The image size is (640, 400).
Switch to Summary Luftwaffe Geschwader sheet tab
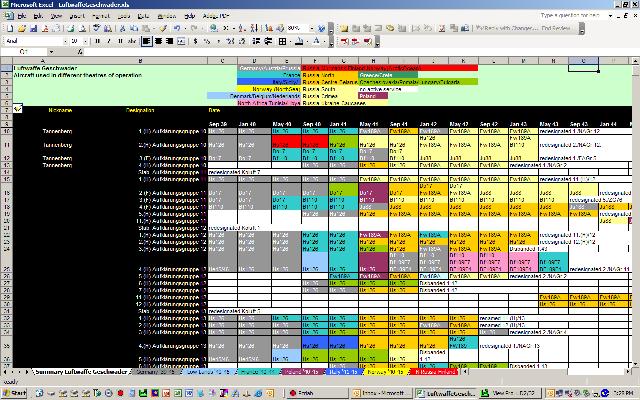coord(81,372)
